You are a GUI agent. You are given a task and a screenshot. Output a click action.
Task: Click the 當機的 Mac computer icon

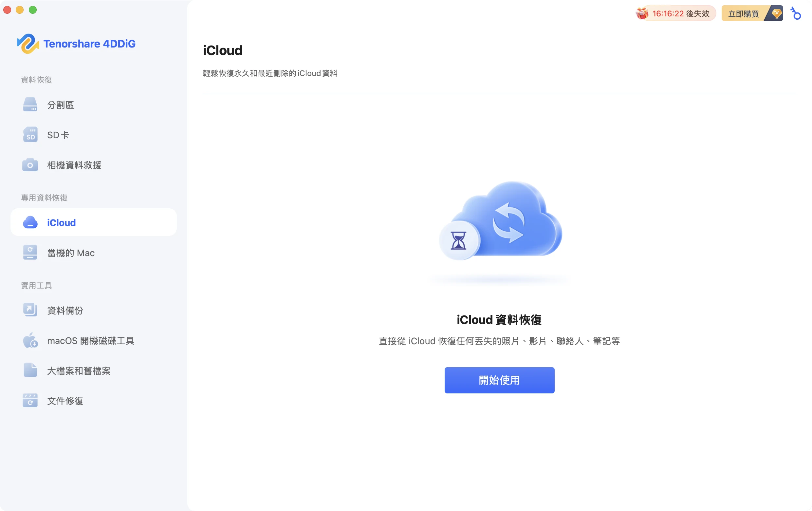coord(30,253)
